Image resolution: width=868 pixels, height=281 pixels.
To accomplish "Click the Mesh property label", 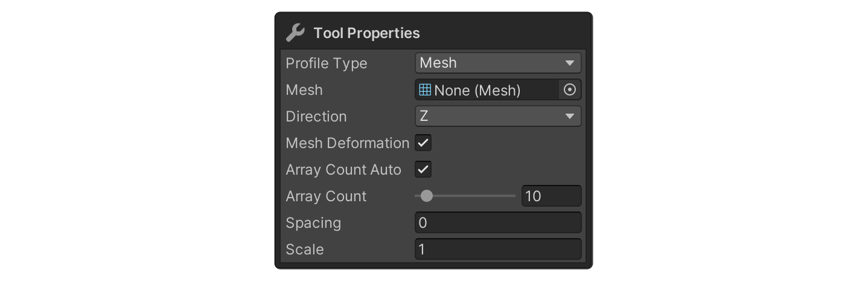I will coord(304,90).
